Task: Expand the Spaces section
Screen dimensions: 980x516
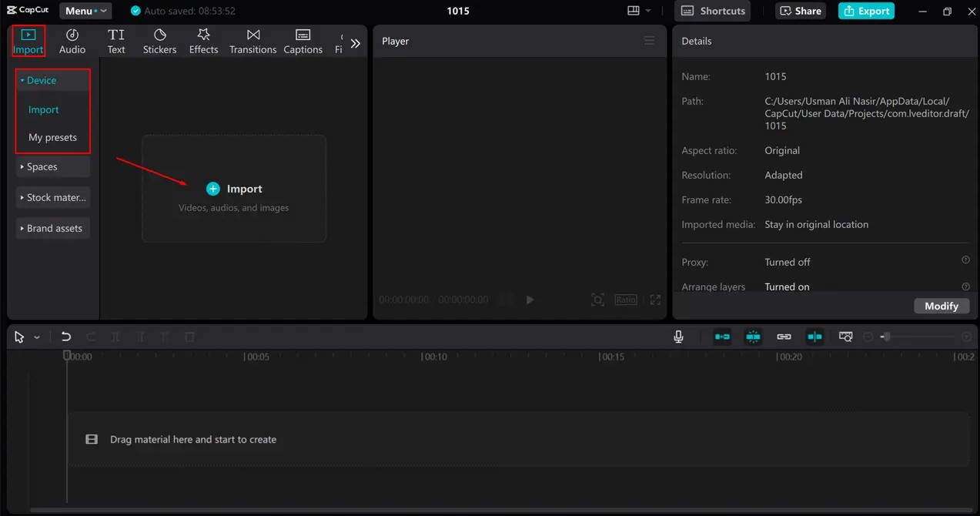Action: pyautogui.click(x=53, y=166)
